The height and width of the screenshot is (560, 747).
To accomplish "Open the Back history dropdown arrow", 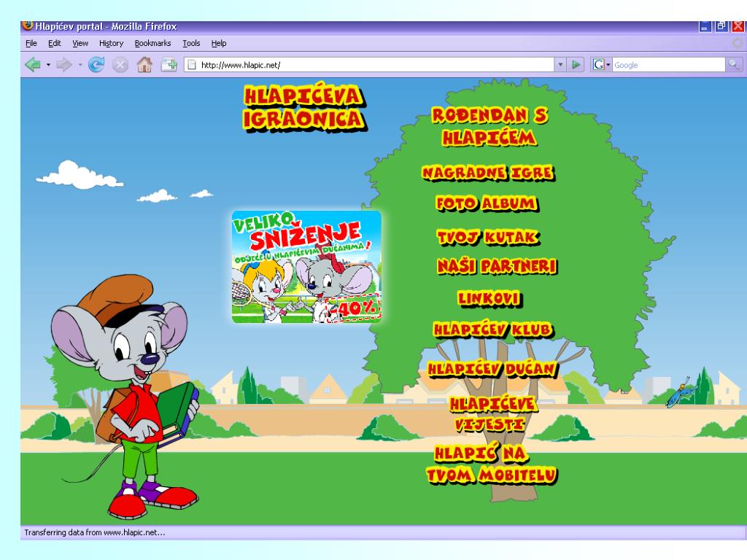I will click(48, 64).
